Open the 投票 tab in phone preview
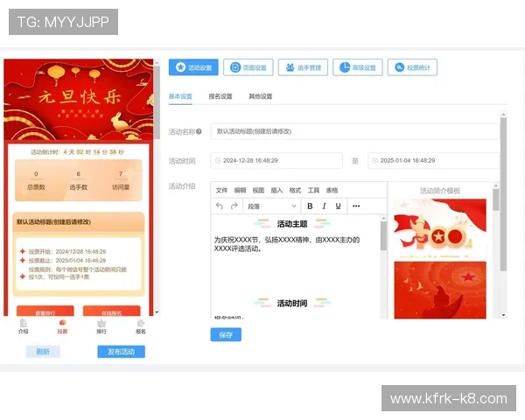 pyautogui.click(x=62, y=326)
